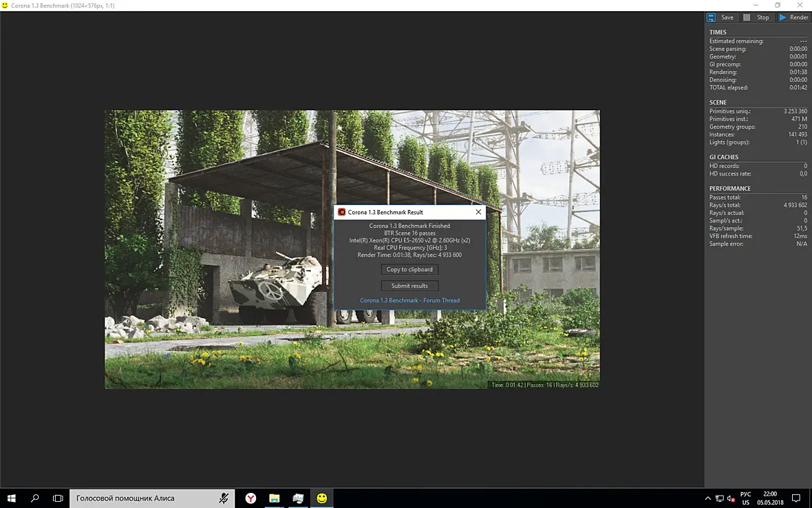Open the taskbar search magnifier
The image size is (812, 508).
click(34, 498)
